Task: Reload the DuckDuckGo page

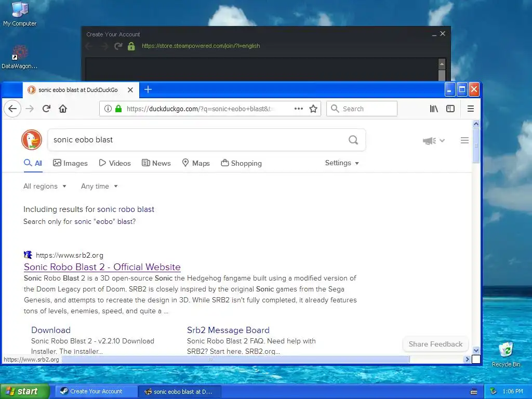Action: (x=46, y=109)
